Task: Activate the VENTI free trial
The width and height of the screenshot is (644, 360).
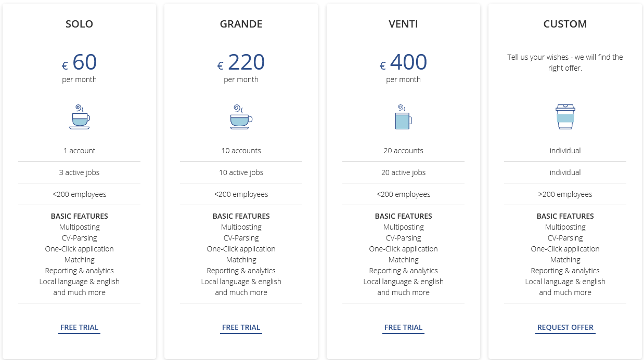Action: (403, 327)
